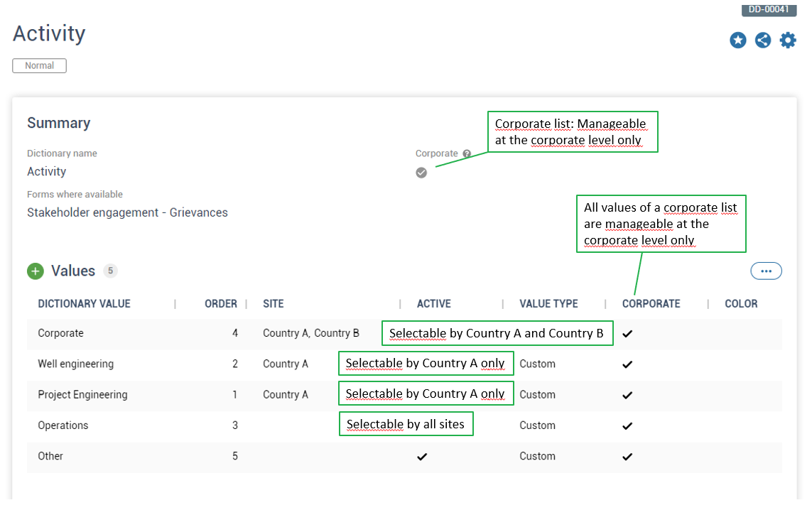The image size is (812, 510).
Task: Click the green add Values plus icon
Action: pos(36,271)
